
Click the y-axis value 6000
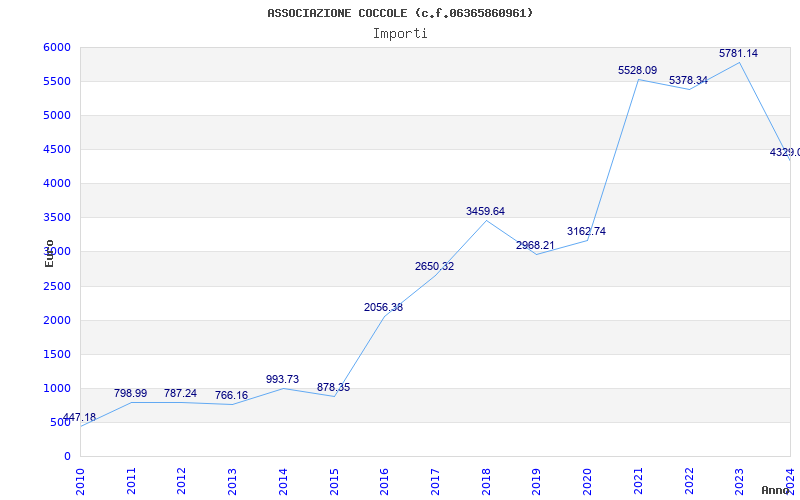pyautogui.click(x=57, y=47)
